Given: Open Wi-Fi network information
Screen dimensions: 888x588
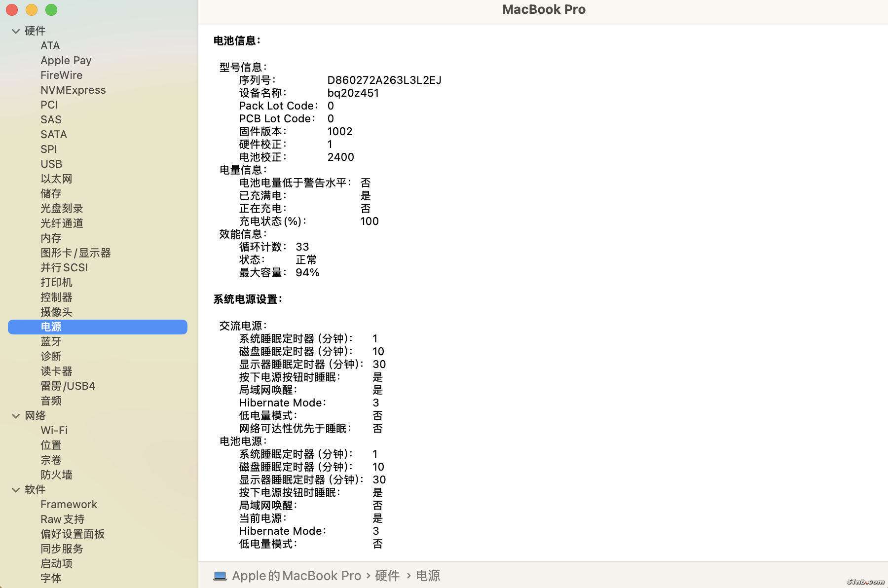Looking at the screenshot, I should pos(54,430).
